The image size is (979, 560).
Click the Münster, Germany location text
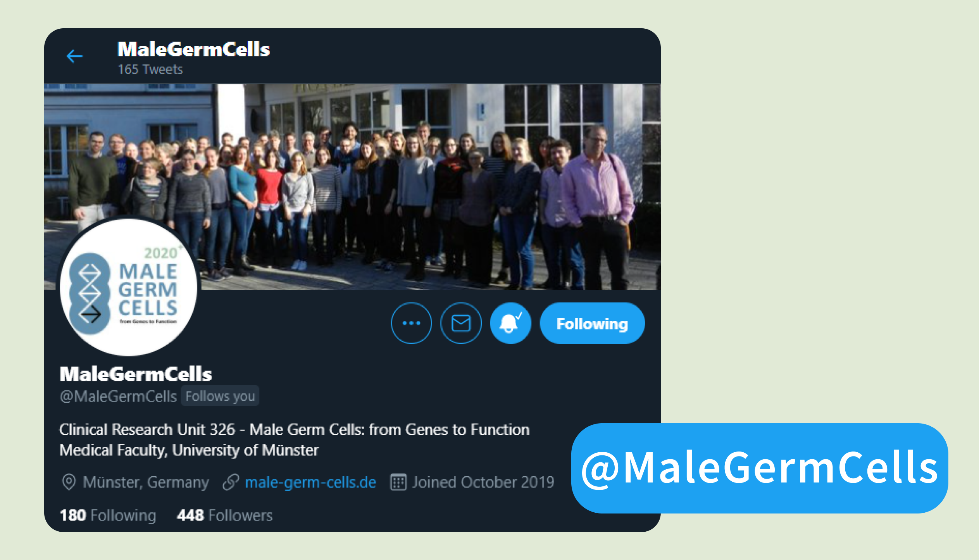[x=146, y=482]
